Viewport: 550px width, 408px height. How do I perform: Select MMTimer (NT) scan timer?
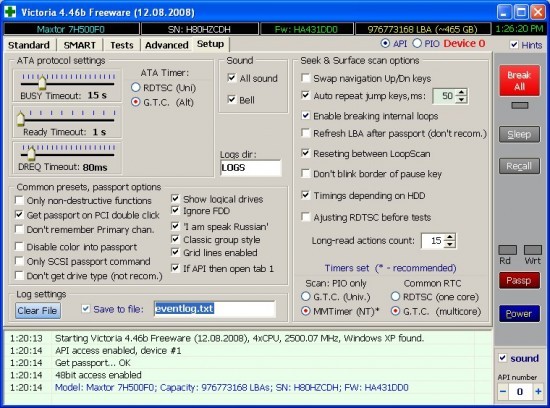click(306, 311)
